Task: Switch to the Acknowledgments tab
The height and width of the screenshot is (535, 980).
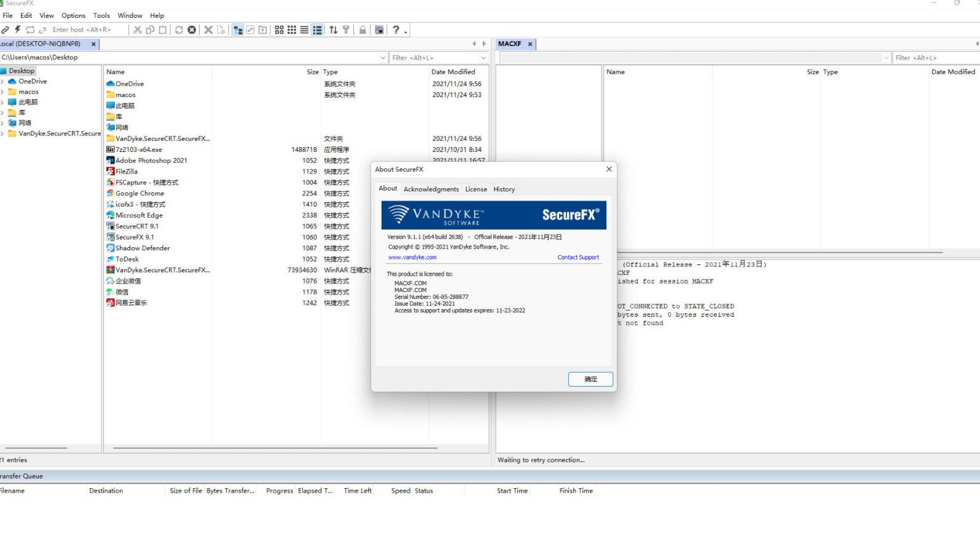Action: [431, 189]
